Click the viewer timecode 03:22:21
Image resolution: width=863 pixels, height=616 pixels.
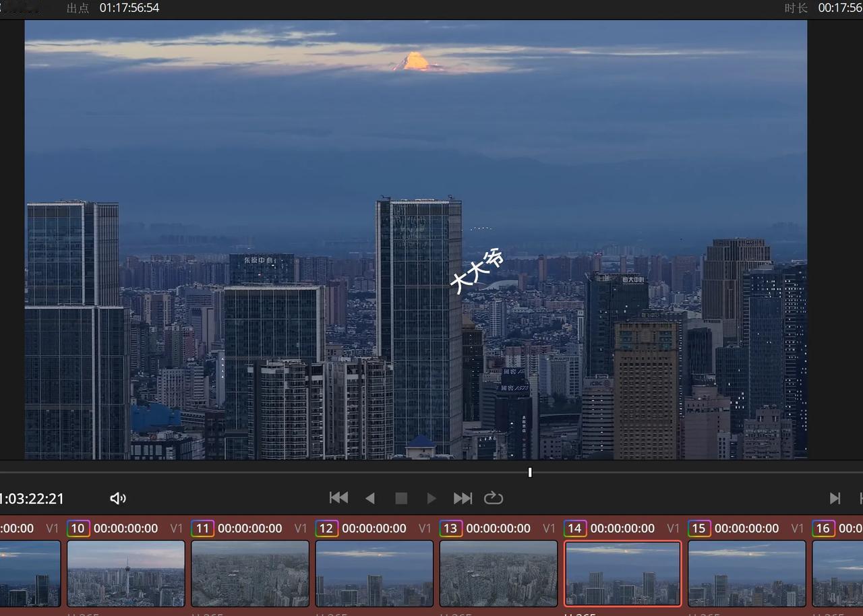coord(32,499)
